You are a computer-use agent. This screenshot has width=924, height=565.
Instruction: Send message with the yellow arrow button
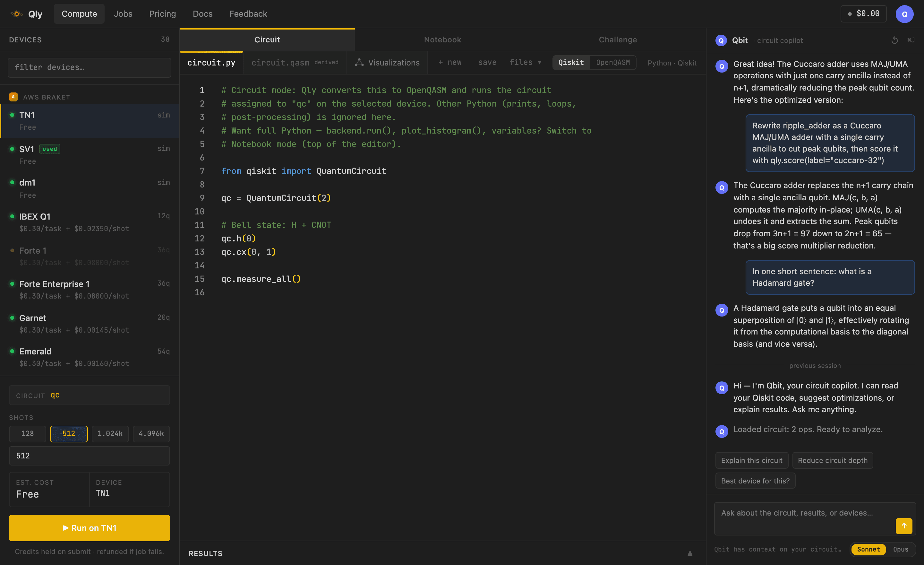904,526
